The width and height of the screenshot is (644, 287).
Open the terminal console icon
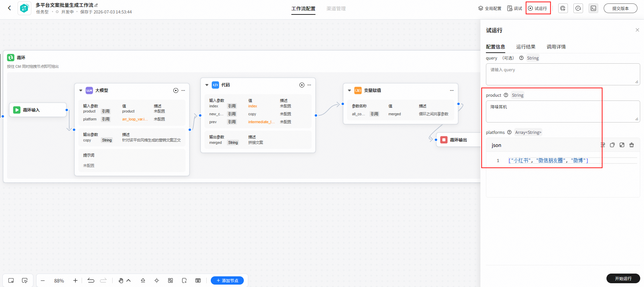[x=593, y=8]
